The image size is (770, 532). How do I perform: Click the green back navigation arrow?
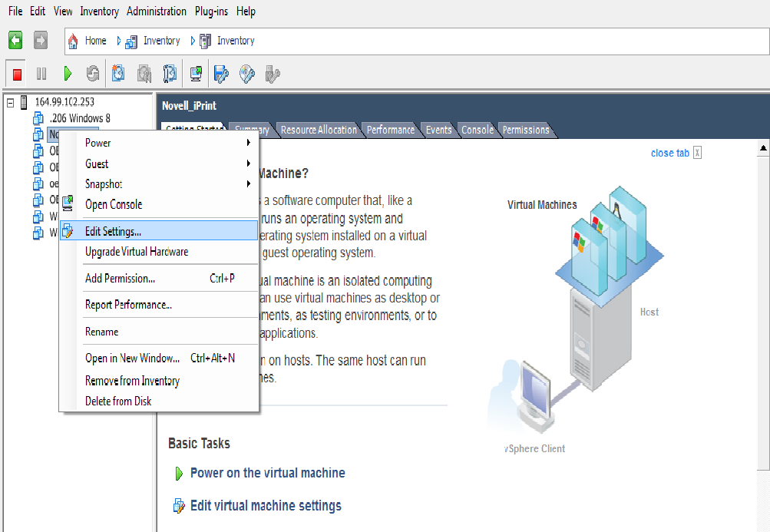(x=15, y=40)
